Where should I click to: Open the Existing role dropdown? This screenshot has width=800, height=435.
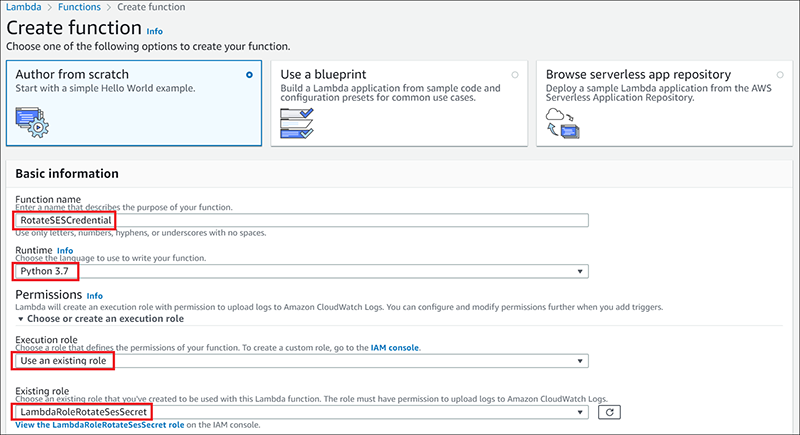(302, 412)
